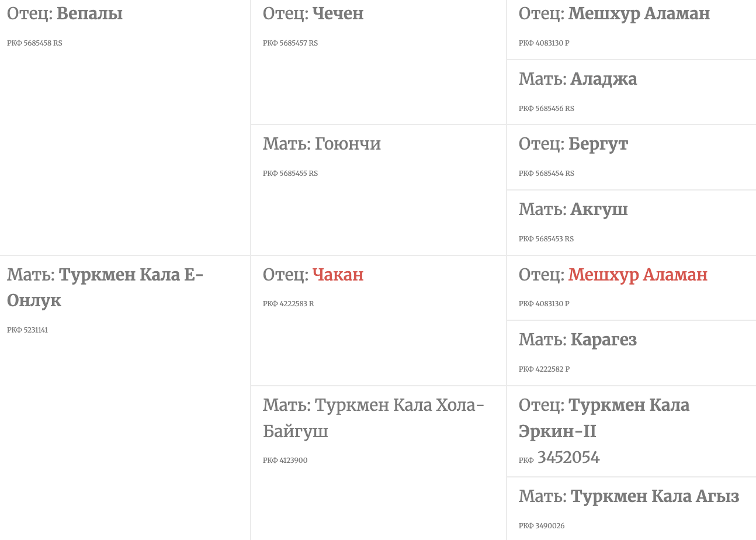Click registration number РКФ 3452054
The width and height of the screenshot is (756, 540).
coord(559,458)
